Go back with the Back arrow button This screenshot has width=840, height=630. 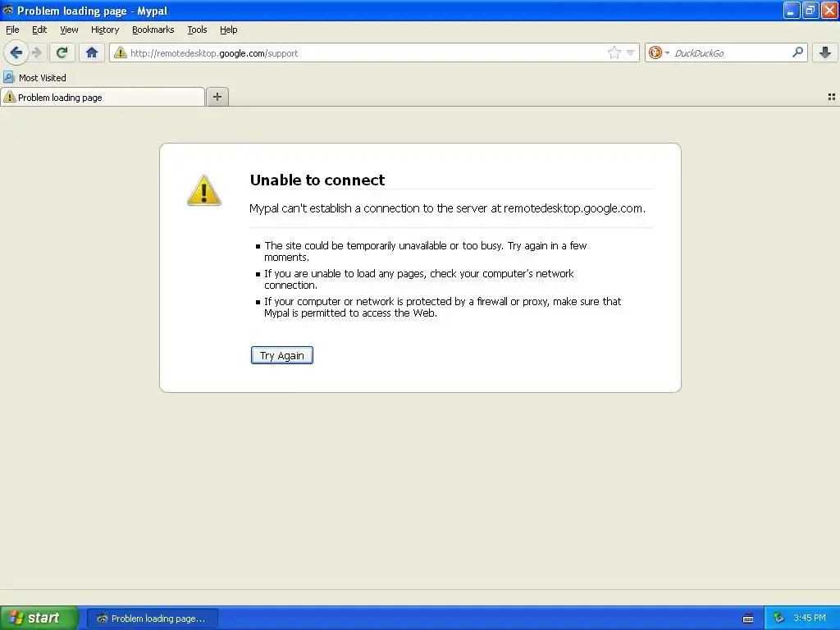[x=16, y=52]
